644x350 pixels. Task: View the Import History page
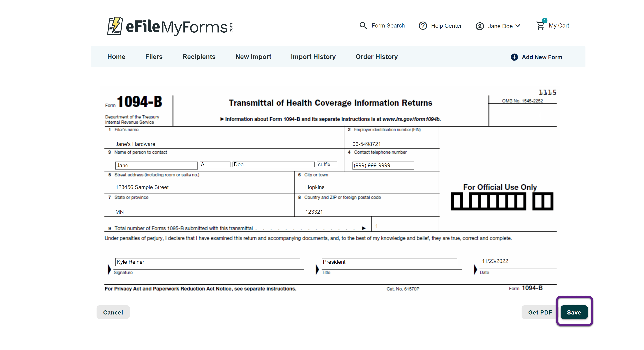tap(313, 57)
